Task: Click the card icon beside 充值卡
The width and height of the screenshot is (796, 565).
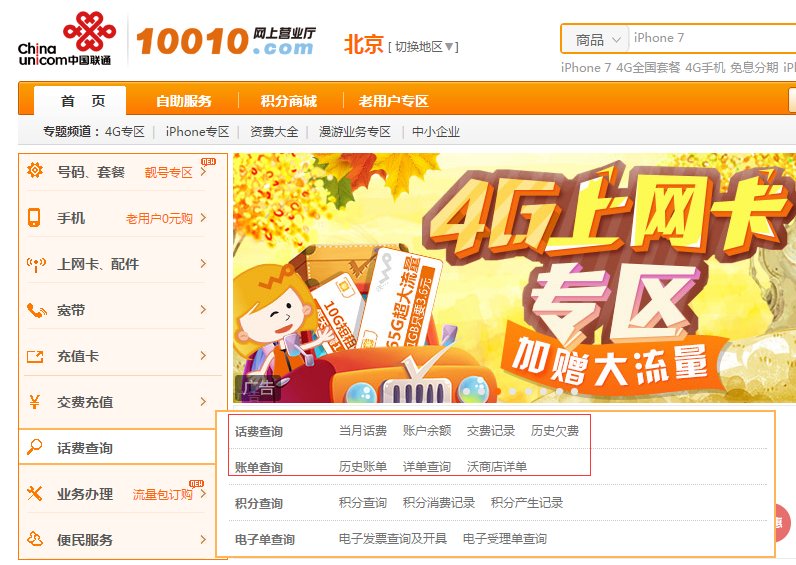Action: pyautogui.click(x=35, y=357)
